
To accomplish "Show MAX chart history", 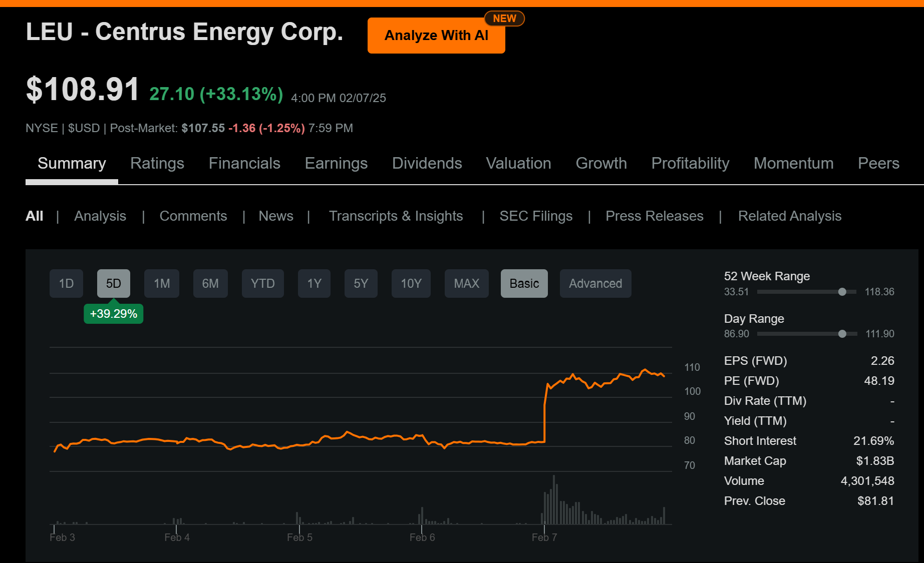I will 466,284.
